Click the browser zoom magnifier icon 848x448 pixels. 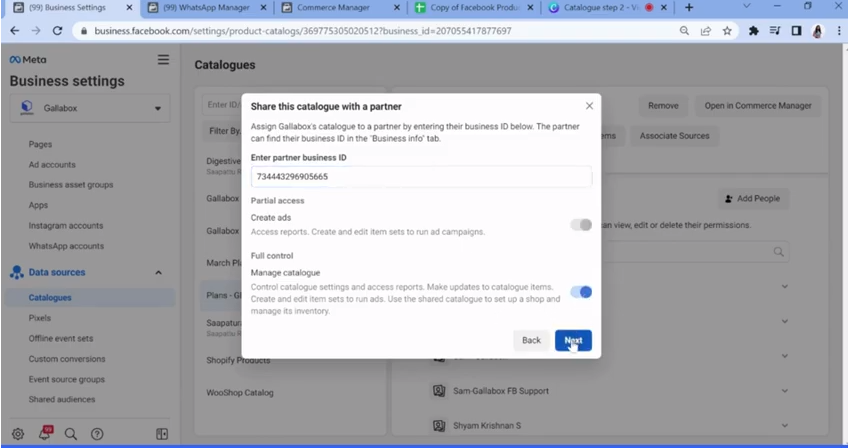[x=684, y=31]
